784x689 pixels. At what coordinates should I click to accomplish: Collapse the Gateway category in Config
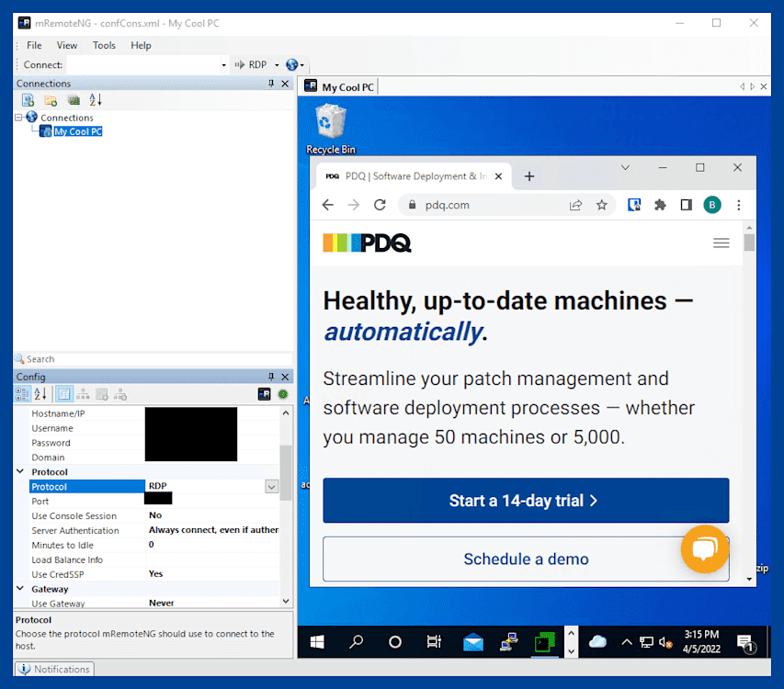(20, 589)
